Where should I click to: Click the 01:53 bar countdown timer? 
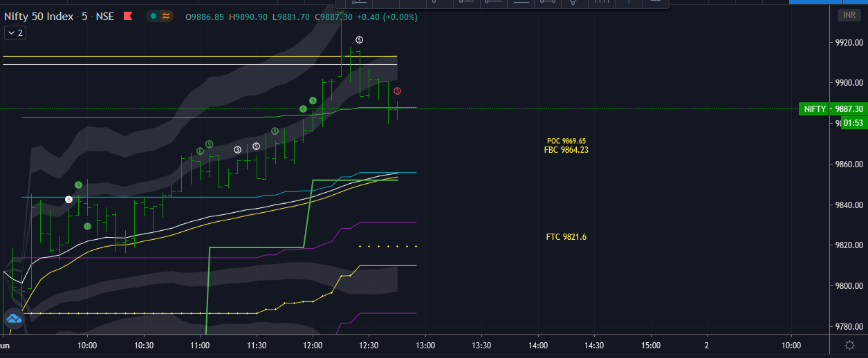pyautogui.click(x=853, y=123)
